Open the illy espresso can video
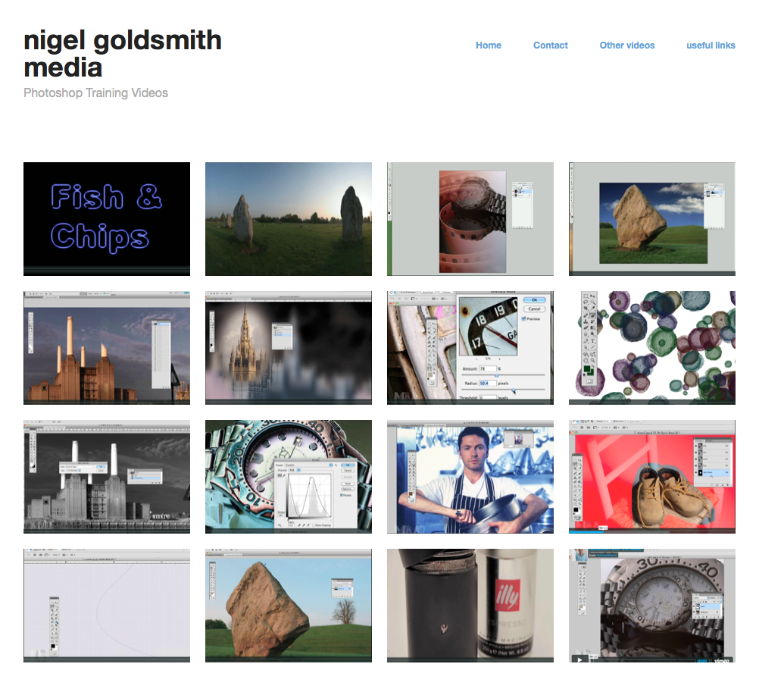The width and height of the screenshot is (784, 689). (470, 606)
